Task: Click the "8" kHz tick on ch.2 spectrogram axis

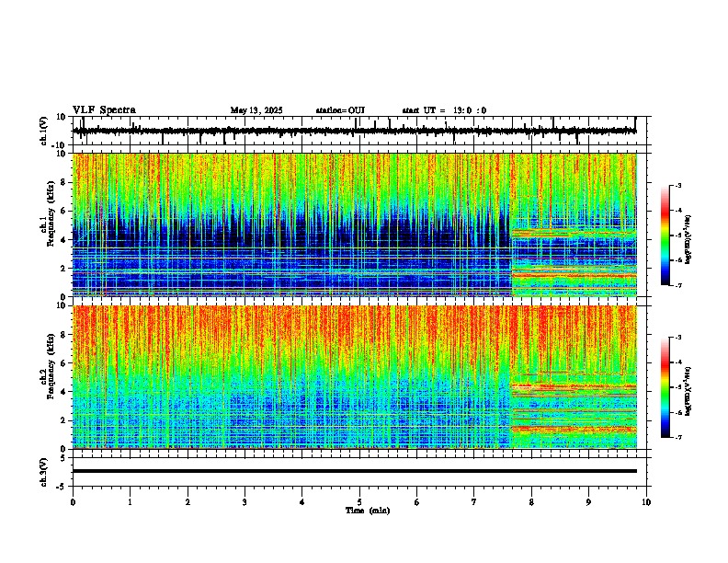Action: (x=65, y=335)
